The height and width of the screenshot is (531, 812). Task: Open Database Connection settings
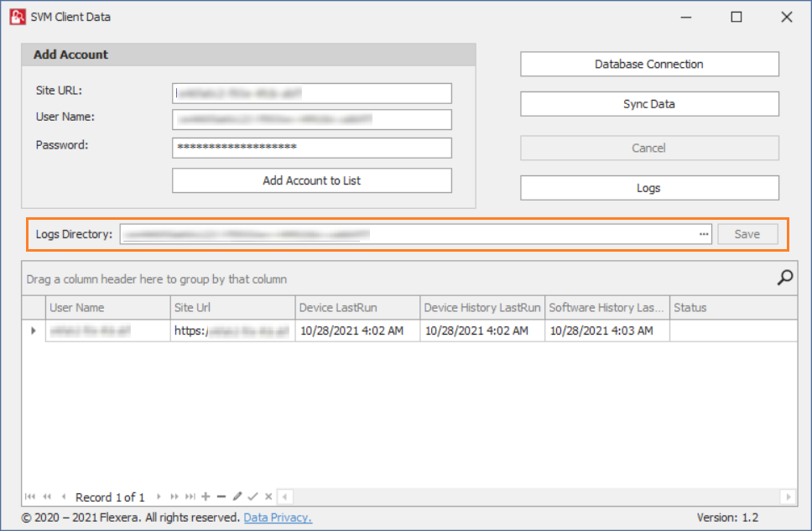(649, 64)
